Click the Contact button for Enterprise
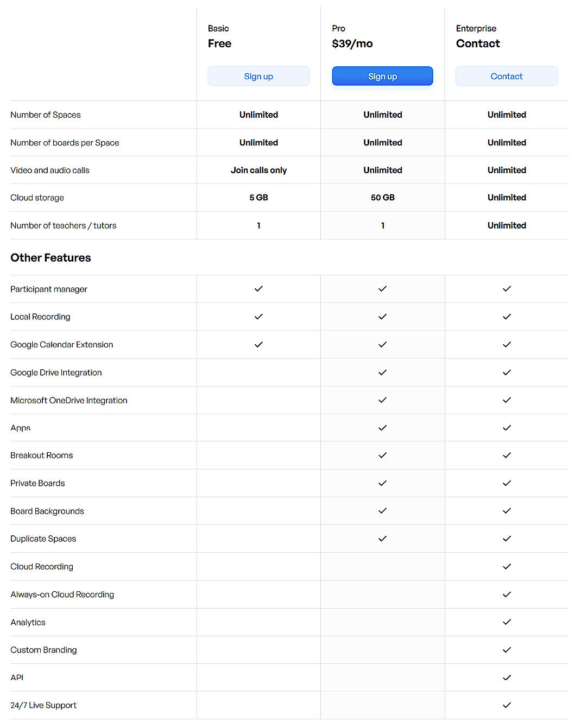The image size is (581, 728). [507, 76]
